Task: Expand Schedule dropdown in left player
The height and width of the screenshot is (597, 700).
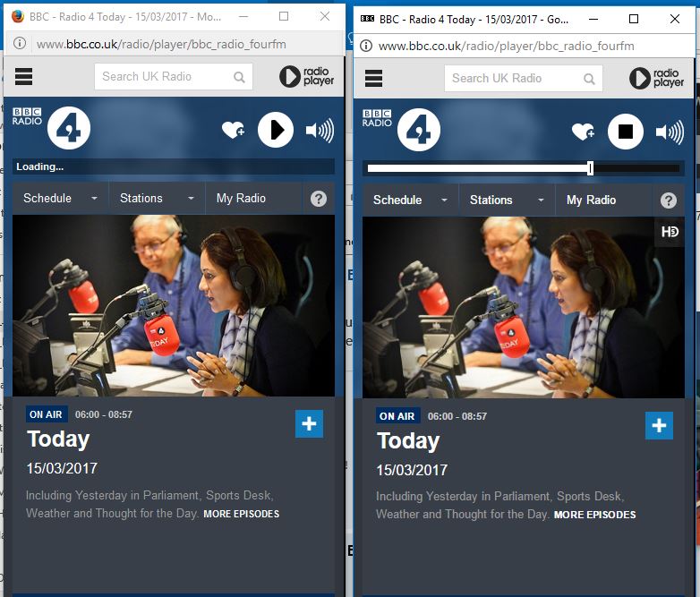Action: click(60, 199)
